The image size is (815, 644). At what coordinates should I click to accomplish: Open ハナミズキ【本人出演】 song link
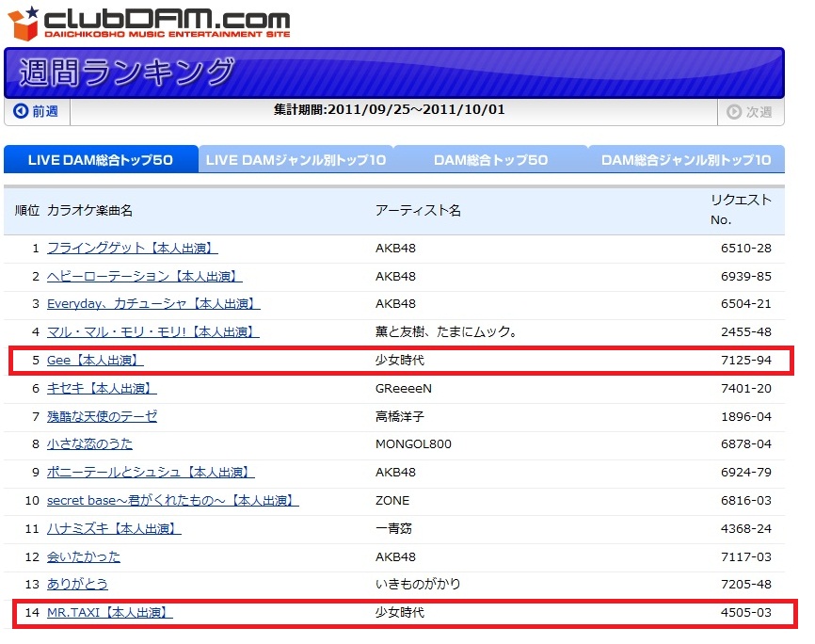click(x=114, y=528)
